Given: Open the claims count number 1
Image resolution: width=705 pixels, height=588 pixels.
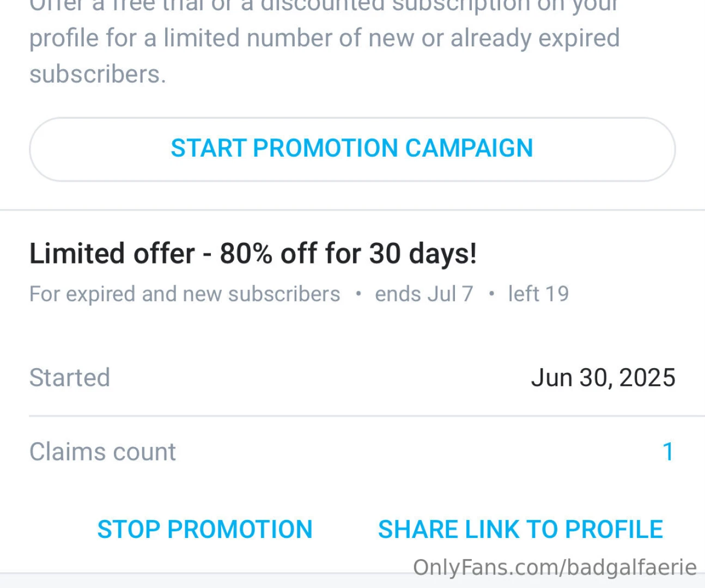Looking at the screenshot, I should 668,451.
